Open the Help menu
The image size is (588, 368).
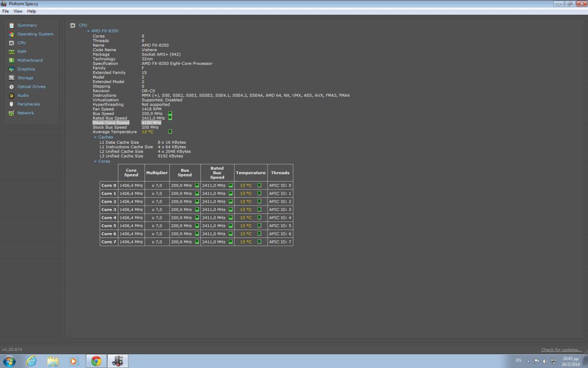click(31, 11)
